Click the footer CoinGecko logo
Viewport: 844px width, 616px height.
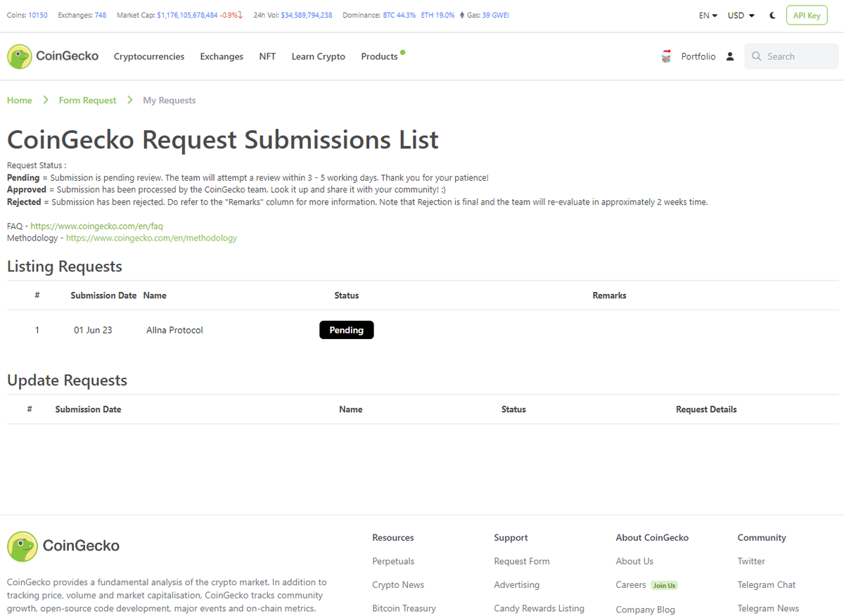coord(63,546)
